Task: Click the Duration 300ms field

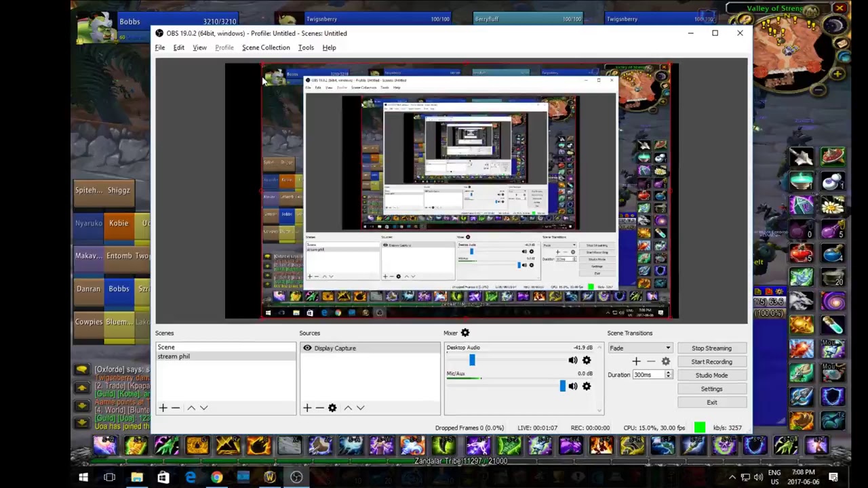Action: click(648, 375)
